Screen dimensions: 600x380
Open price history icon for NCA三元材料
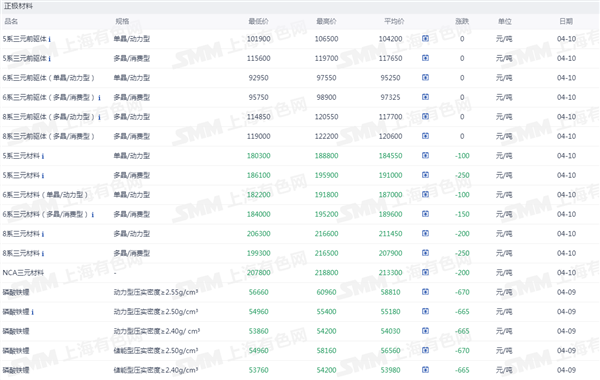[425, 272]
